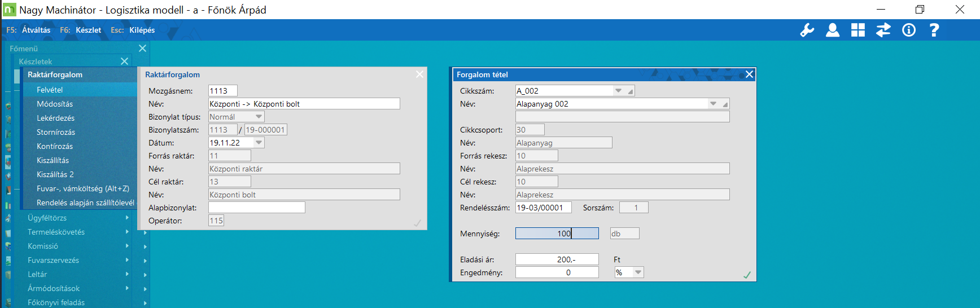
Task: Click the switch arrows icon
Action: (883, 30)
